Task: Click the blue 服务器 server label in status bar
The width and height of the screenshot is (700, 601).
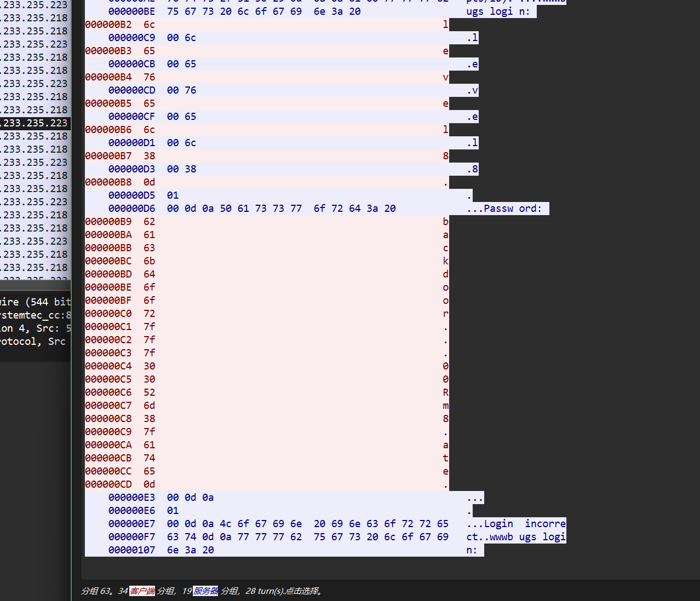Action: coord(205,591)
